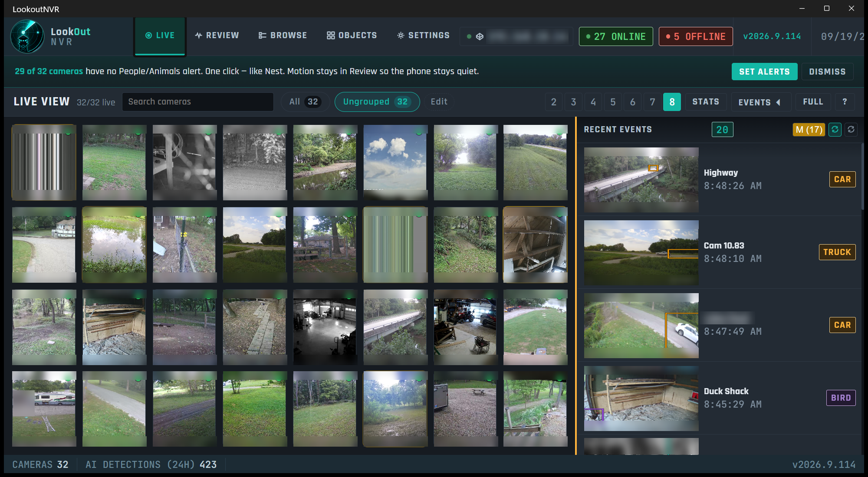Click the Search cameras field
868x477 pixels.
(198, 102)
